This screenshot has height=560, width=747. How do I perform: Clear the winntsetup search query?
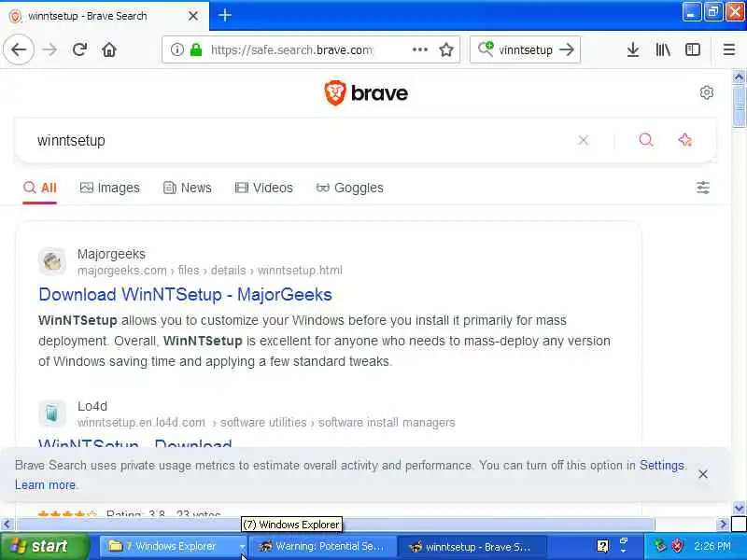pyautogui.click(x=583, y=140)
